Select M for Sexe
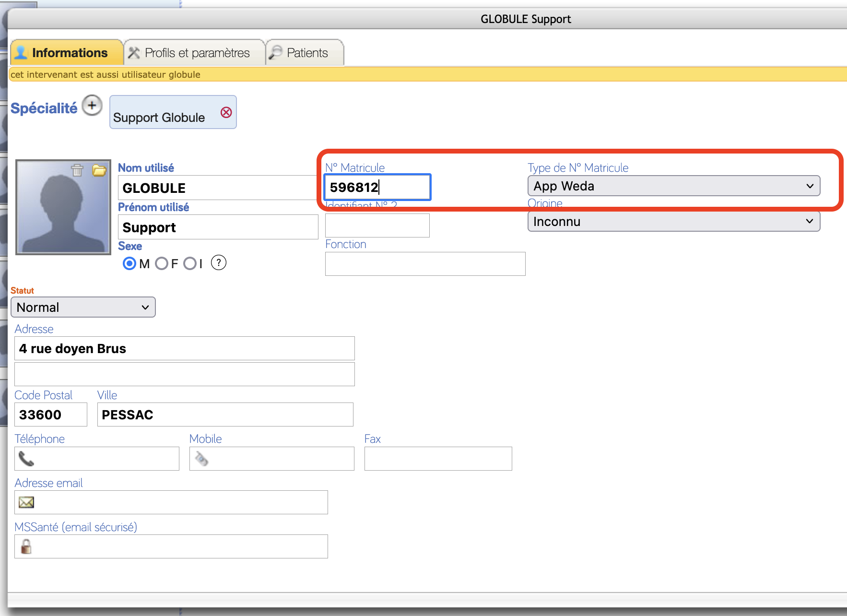 coord(129,263)
